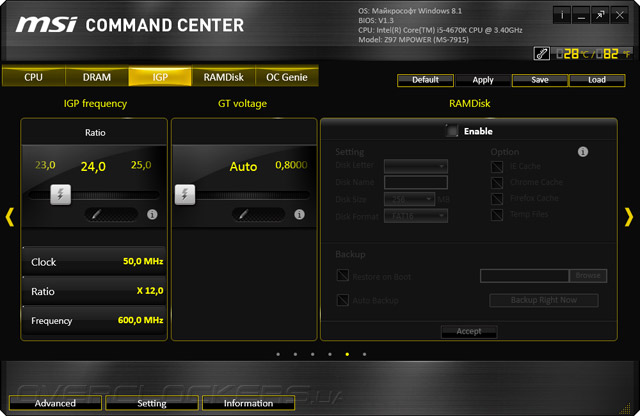Click the Browse button for backup
This screenshot has width=640, height=416.
coord(588,276)
